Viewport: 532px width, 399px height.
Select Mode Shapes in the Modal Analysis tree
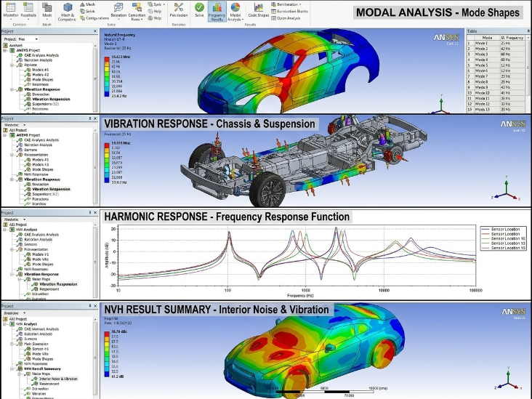(42, 80)
